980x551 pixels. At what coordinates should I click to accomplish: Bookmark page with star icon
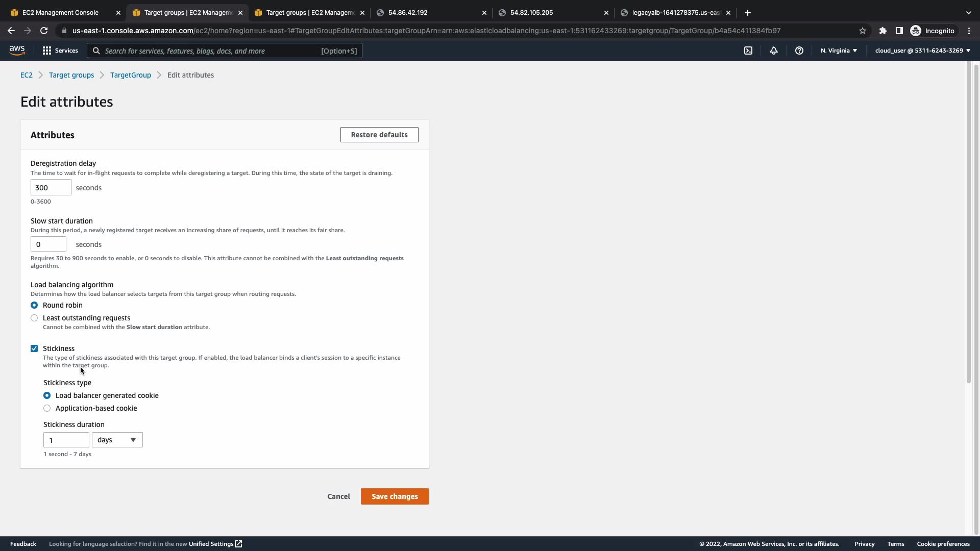click(863, 31)
